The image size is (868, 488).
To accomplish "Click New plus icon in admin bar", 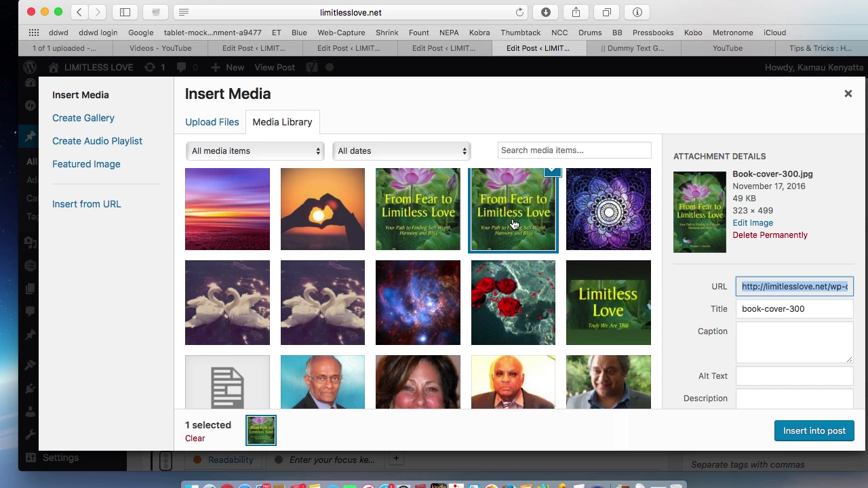I will click(x=216, y=67).
